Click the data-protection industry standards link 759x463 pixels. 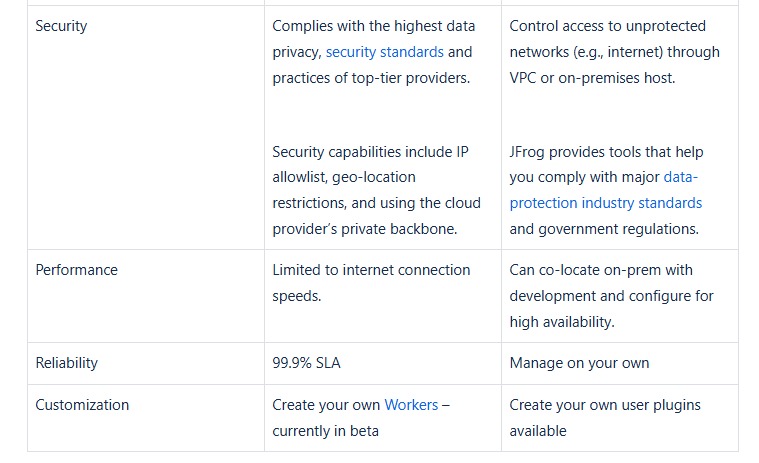[x=605, y=203]
